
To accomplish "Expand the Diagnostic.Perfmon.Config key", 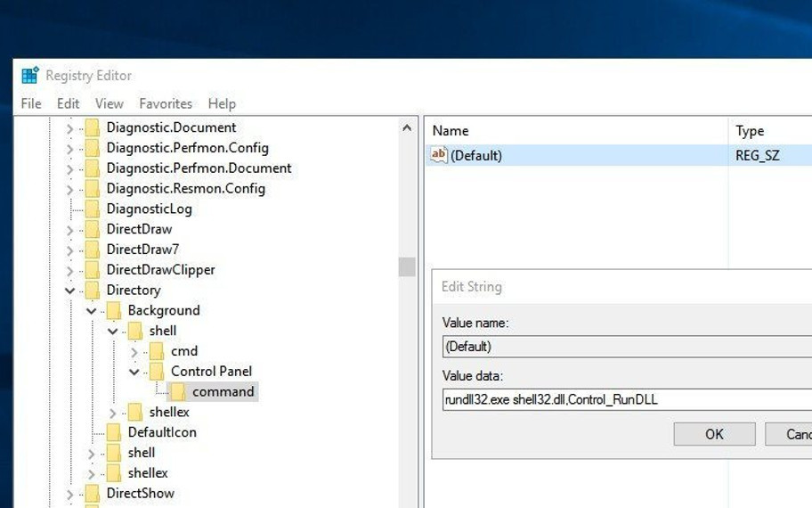I will [x=70, y=149].
